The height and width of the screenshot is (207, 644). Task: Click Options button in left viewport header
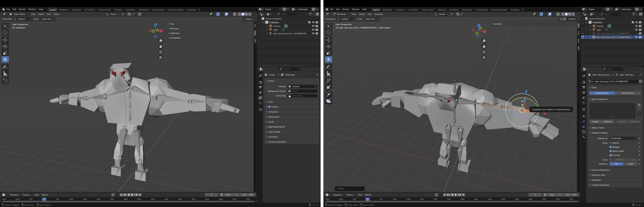point(250,19)
